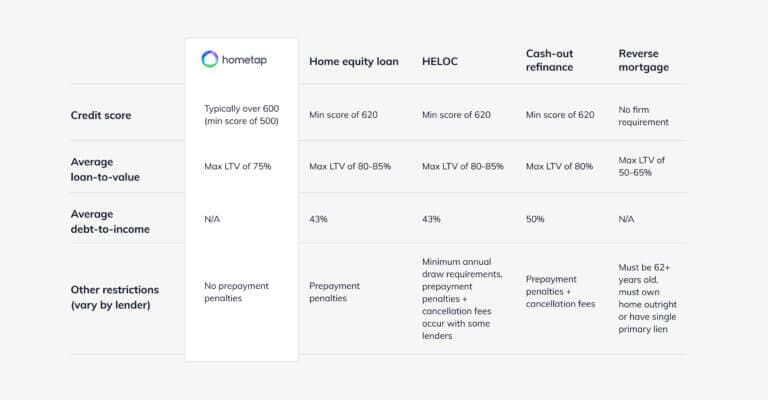This screenshot has width=768, height=400.
Task: Click 'No prepayment penalties' in Hometap column
Action: click(240, 290)
